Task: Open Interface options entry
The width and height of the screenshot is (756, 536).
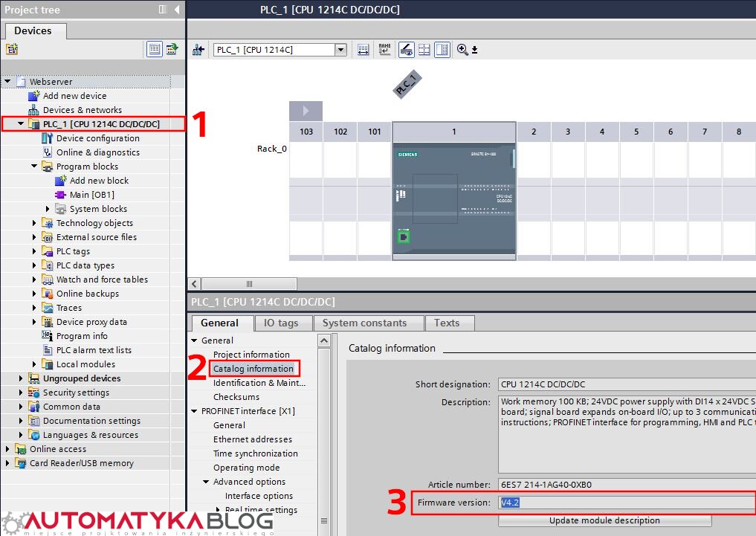Action: click(x=259, y=496)
